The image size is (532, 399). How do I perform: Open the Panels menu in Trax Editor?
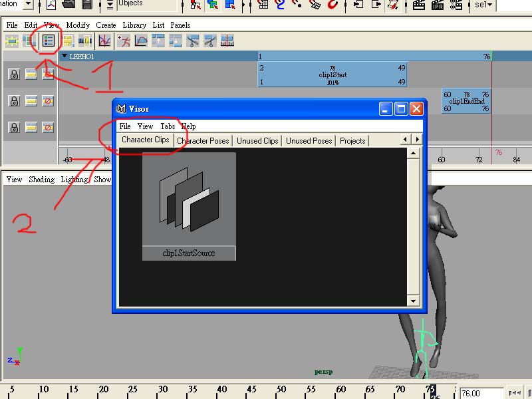[x=180, y=25]
